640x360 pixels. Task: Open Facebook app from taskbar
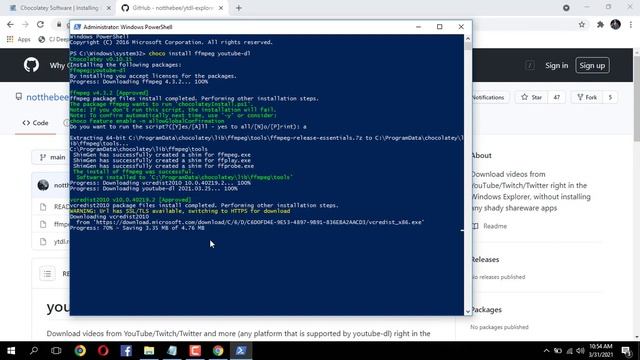(x=126, y=351)
